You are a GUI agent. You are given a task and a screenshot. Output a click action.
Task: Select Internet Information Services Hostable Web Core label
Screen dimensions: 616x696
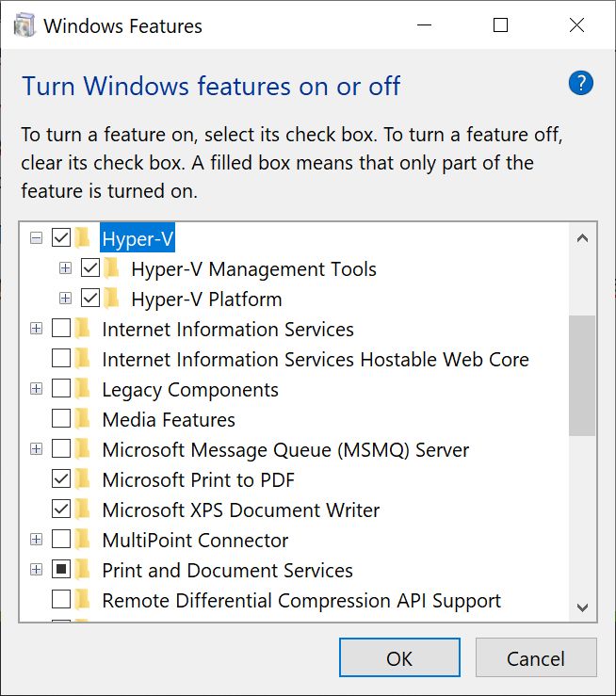point(316,360)
